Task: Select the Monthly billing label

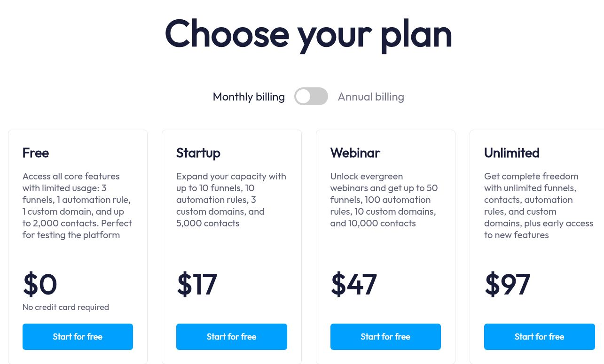Action: point(249,97)
